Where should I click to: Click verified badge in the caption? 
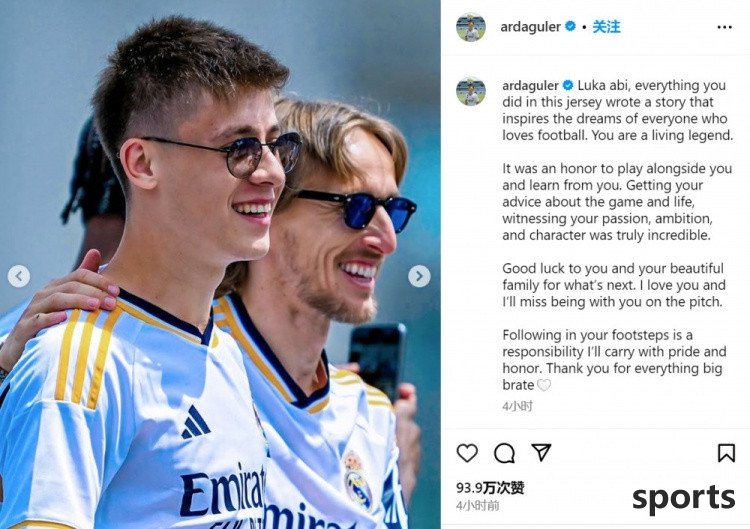(x=568, y=85)
